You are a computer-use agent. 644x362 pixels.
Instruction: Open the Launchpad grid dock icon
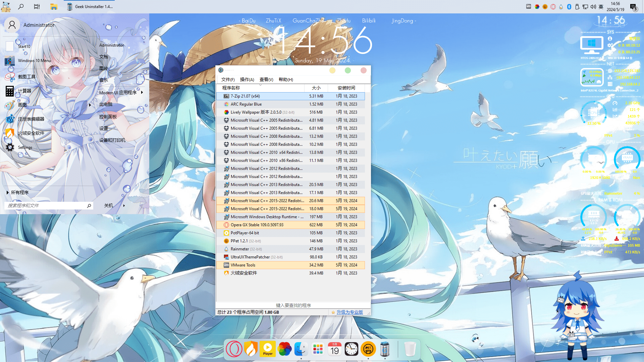318,349
